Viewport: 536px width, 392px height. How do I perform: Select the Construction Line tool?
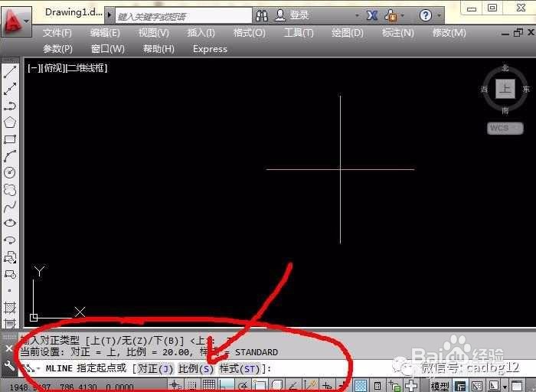coord(10,89)
